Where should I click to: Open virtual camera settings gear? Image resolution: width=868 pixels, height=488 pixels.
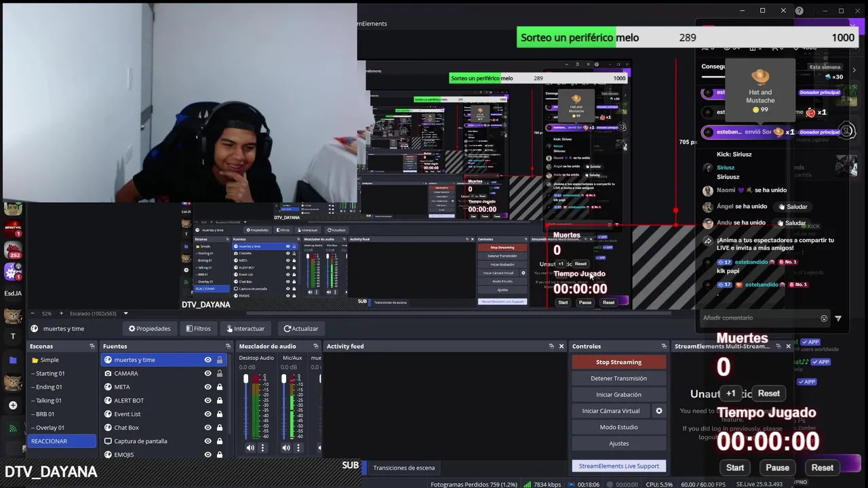coord(658,411)
